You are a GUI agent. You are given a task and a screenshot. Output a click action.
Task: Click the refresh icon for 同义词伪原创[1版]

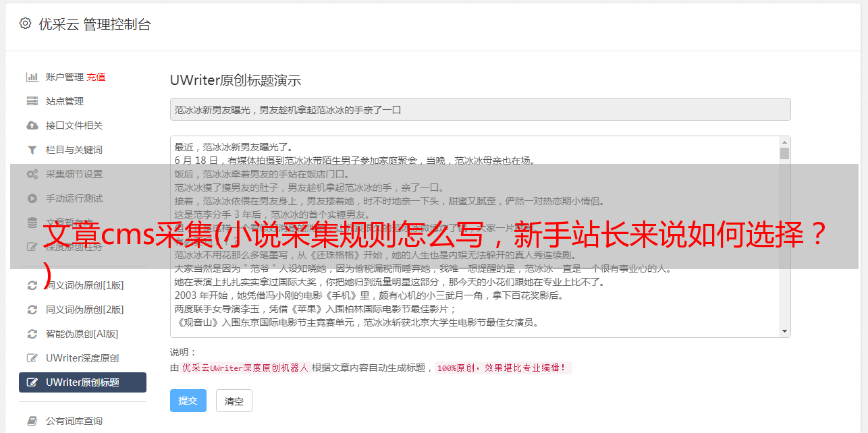click(x=32, y=285)
